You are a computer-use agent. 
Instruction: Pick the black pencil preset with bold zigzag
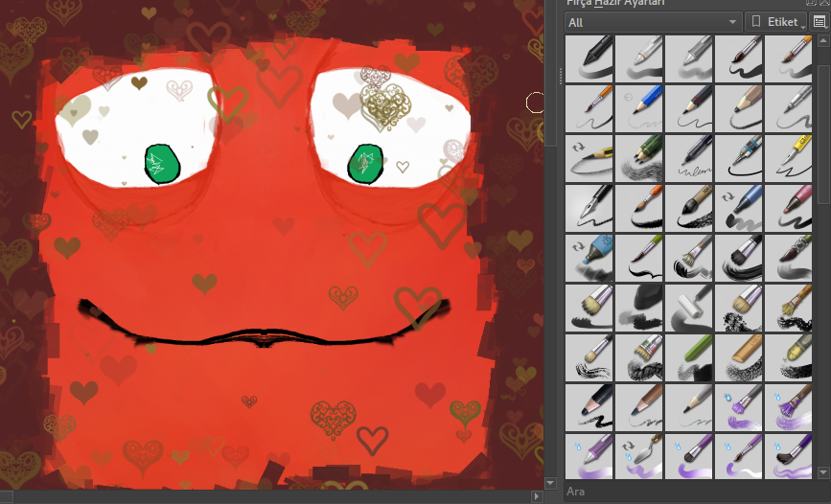tap(589, 407)
